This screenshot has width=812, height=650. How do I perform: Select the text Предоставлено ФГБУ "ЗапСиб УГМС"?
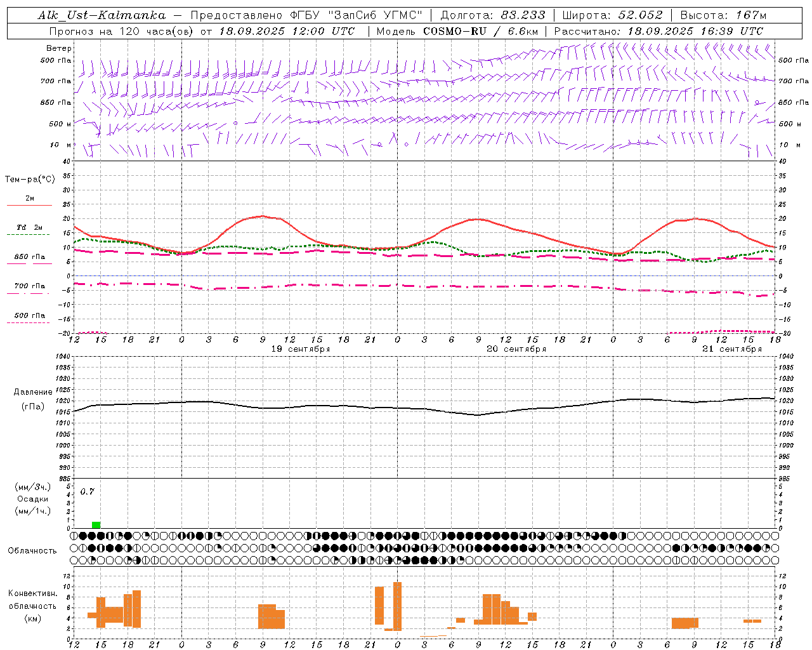307,15
